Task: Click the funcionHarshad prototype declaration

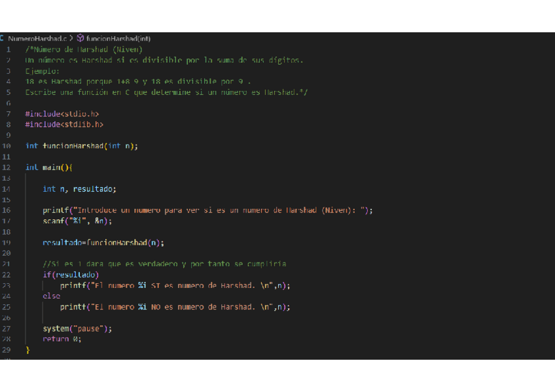Action: tap(82, 146)
